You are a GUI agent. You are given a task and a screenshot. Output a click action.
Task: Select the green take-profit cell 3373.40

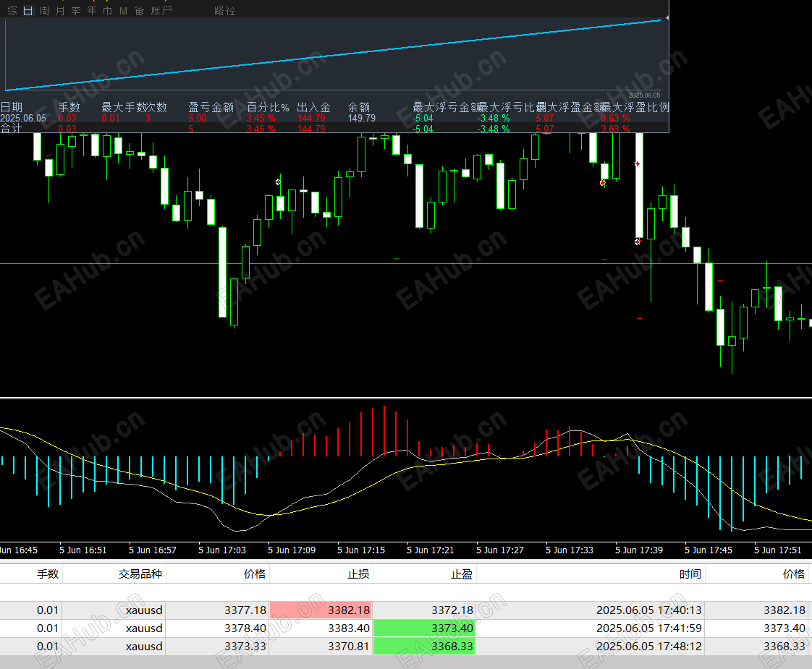point(423,628)
